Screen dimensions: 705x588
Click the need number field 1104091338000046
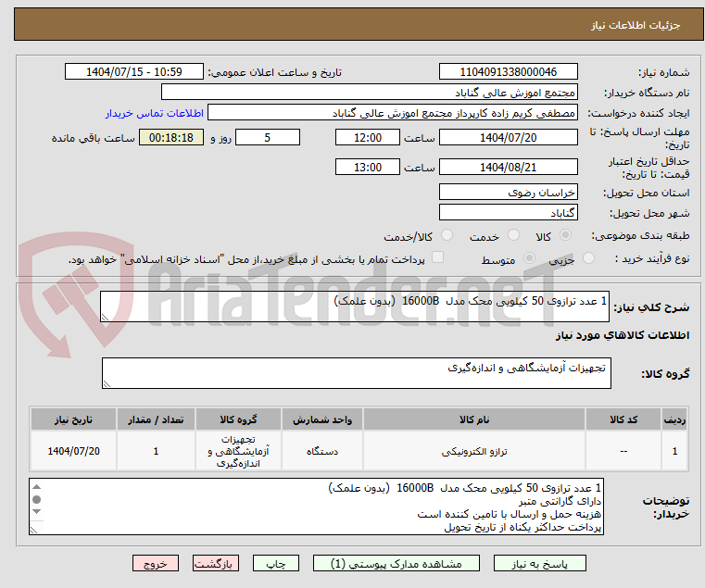508,72
